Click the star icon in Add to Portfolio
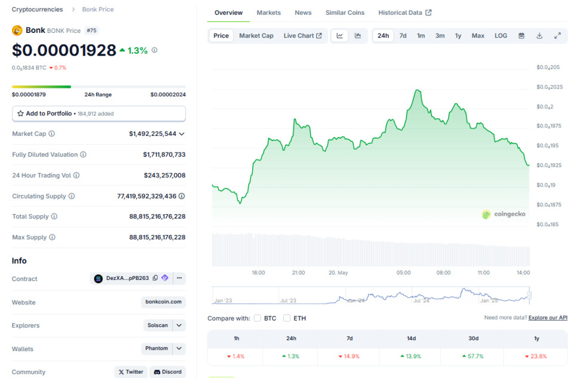Viewport: 588px width, 378px height. pos(21,114)
